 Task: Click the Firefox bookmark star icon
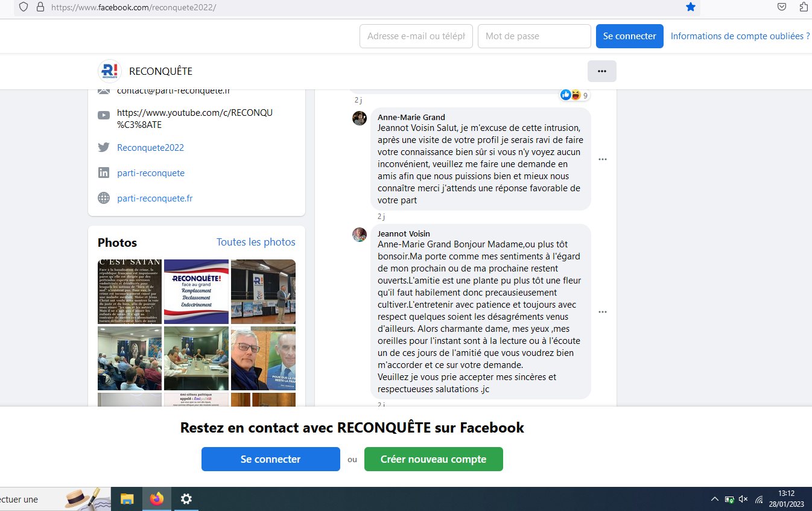click(691, 7)
